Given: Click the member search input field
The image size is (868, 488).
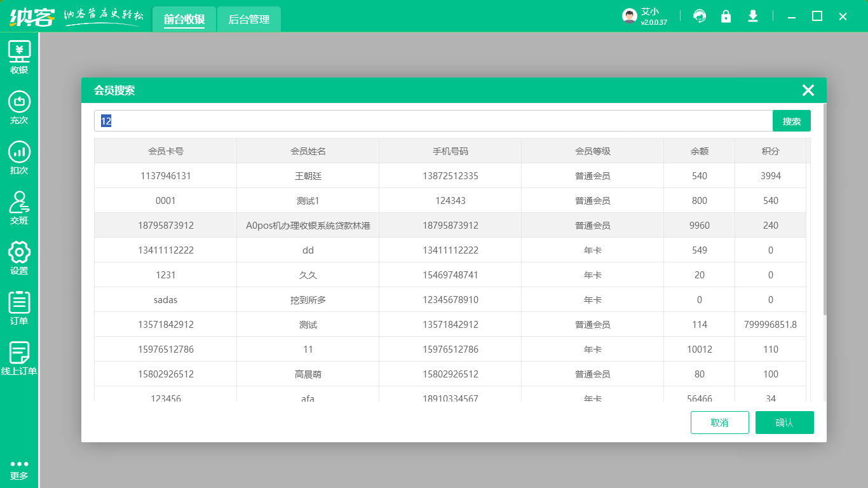Looking at the screenshot, I should pyautogui.click(x=432, y=121).
